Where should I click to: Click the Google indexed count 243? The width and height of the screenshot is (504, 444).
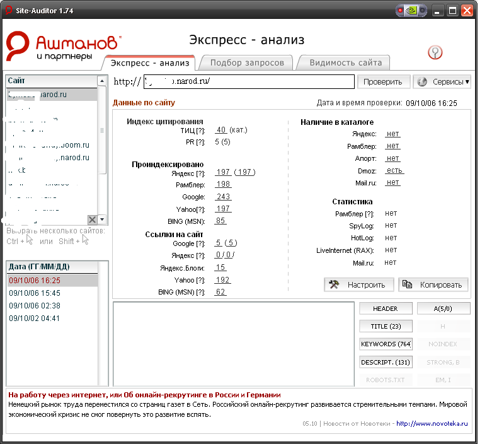(223, 197)
